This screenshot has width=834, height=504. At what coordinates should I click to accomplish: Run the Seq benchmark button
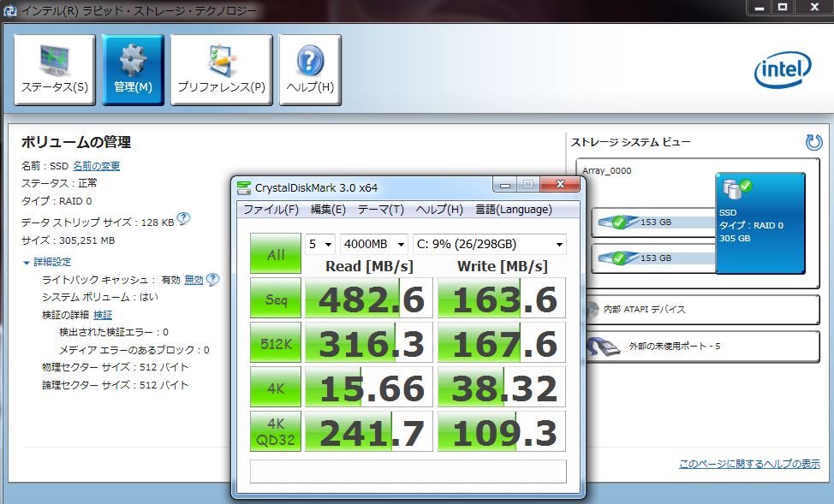tap(276, 298)
